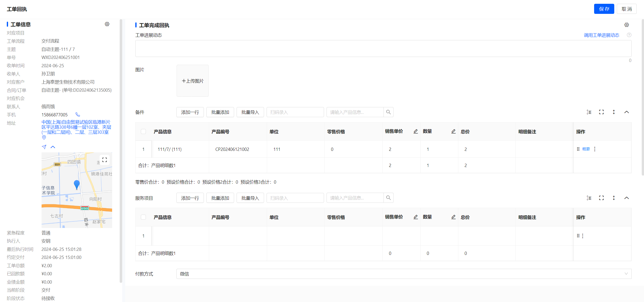Click the help question mark near 调用工单进展动态
Screen dimensions: 644x302
[629, 35]
